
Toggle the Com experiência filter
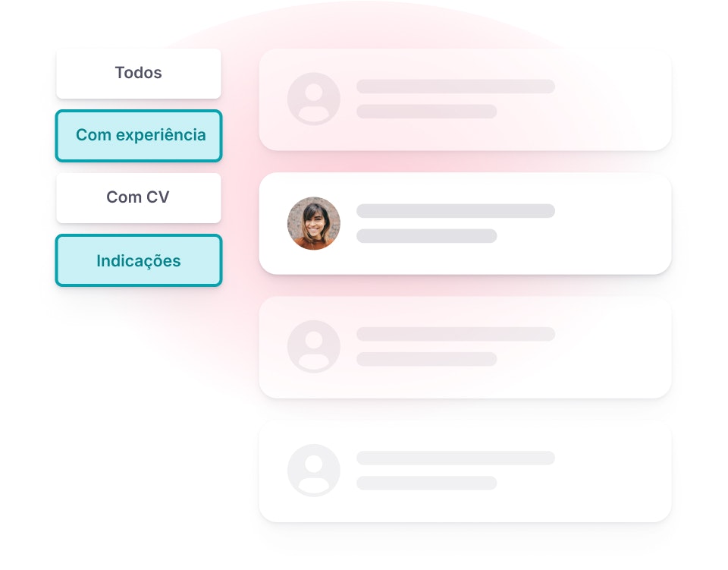tap(139, 136)
